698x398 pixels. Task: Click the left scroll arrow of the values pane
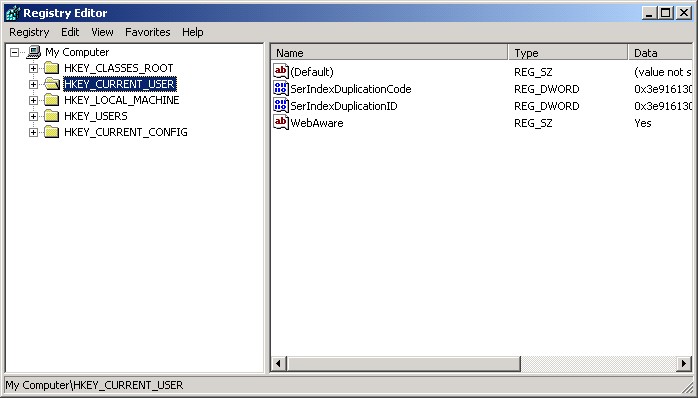[x=279, y=364]
